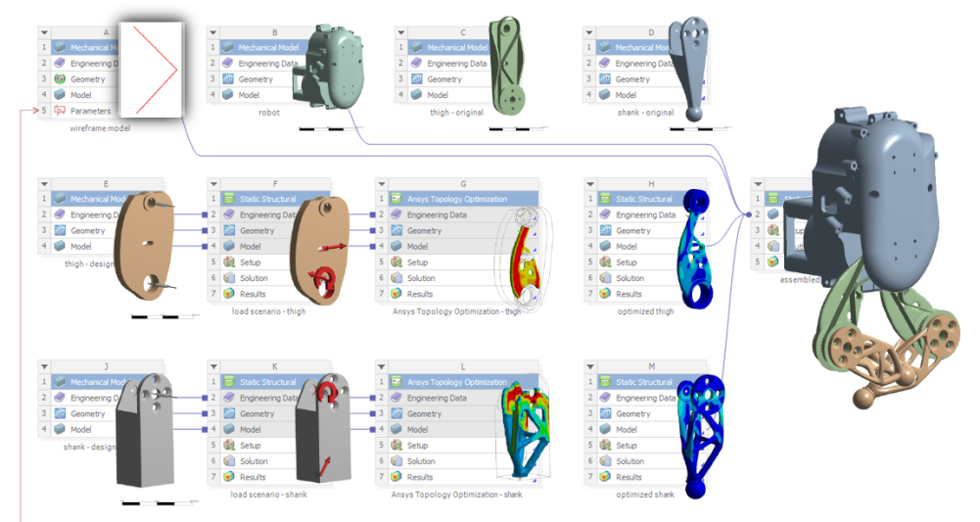The image size is (980, 522).
Task: Select 'Model' text in system C
Action: 438,95
